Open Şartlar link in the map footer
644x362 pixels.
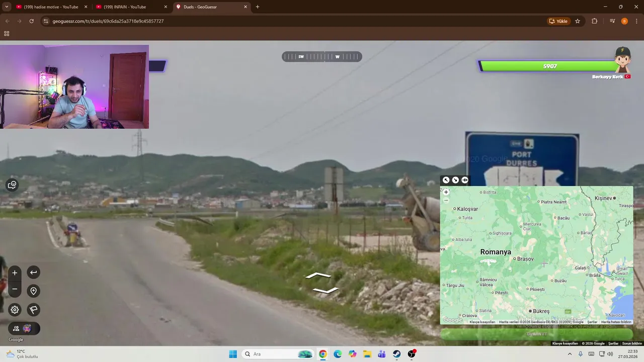tap(592, 322)
